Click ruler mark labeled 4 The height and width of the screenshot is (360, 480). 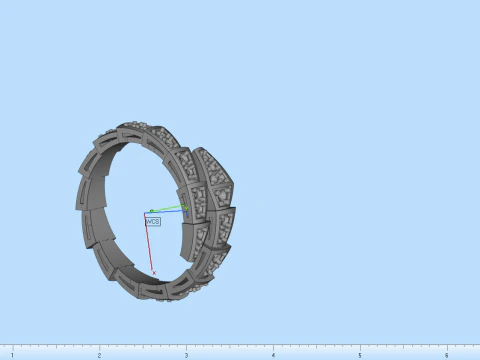tap(273, 356)
